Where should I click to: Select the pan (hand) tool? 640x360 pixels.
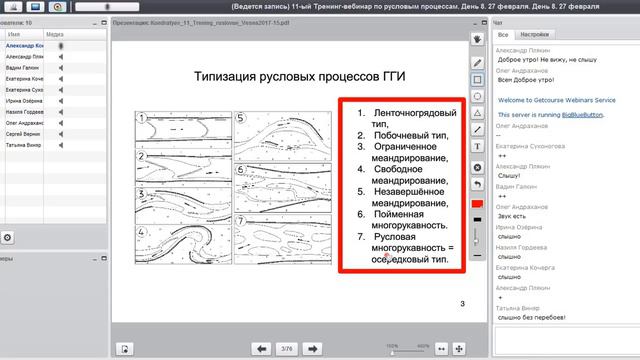pyautogui.click(x=477, y=40)
